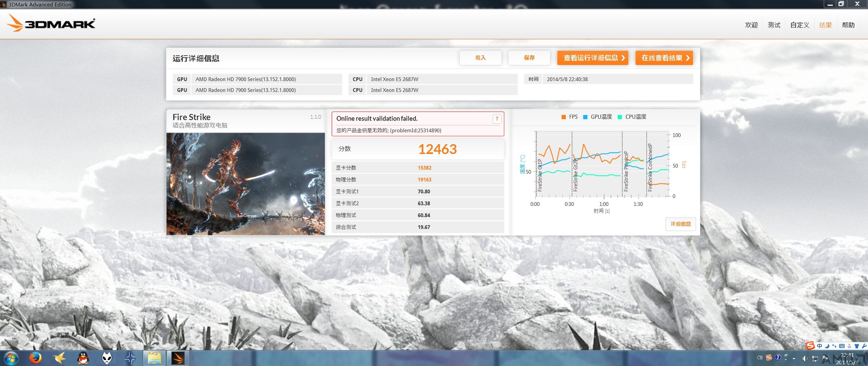Click the validation failed question mark icon
The height and width of the screenshot is (366, 868).
pos(497,119)
